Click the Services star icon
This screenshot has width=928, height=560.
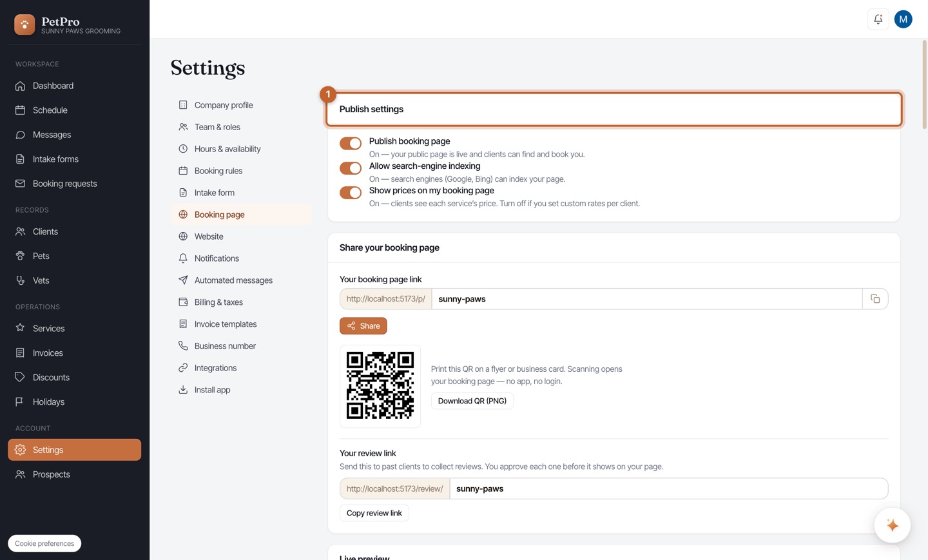click(20, 328)
